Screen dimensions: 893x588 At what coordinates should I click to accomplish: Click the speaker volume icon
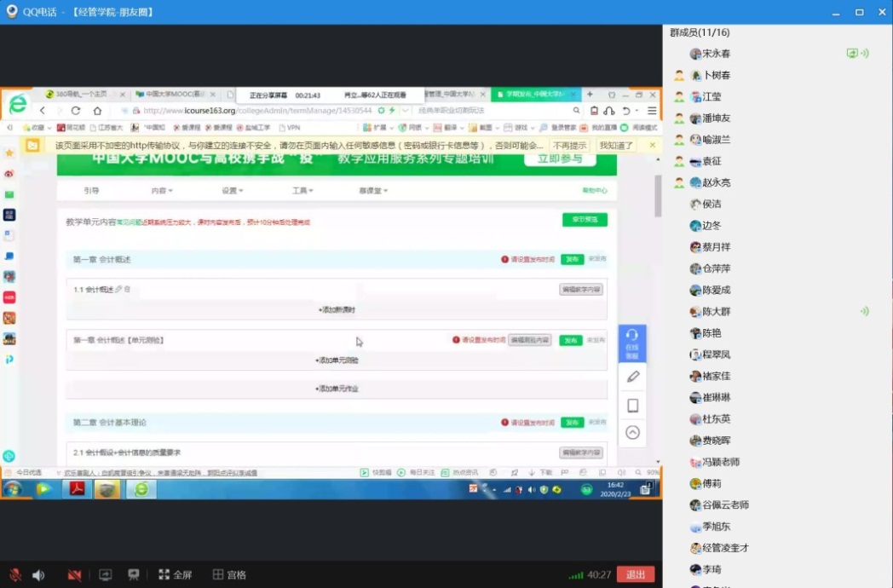click(38, 575)
